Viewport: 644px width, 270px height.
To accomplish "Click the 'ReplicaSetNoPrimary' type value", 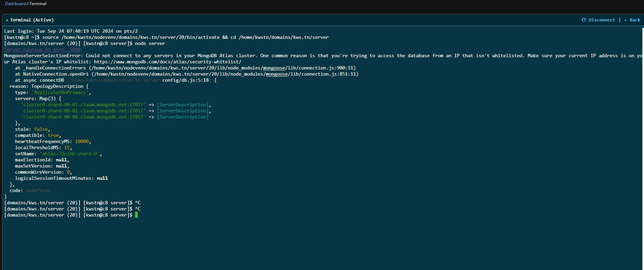I will click(x=60, y=93).
